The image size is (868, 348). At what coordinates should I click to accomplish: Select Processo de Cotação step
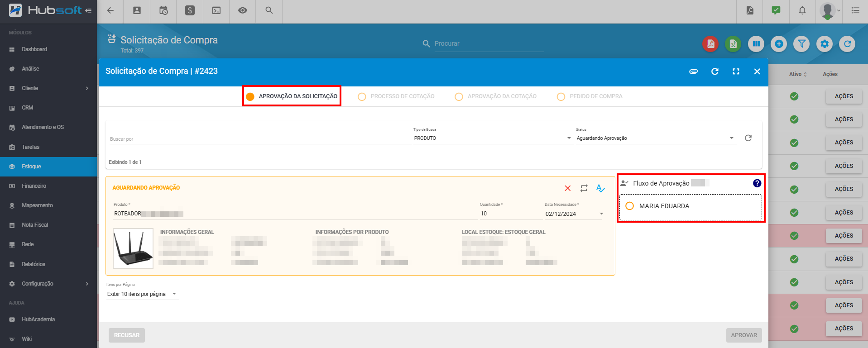pyautogui.click(x=396, y=96)
